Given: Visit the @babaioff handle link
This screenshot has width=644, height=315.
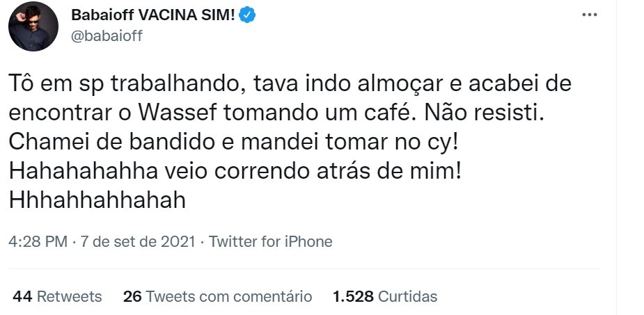Looking at the screenshot, I should tap(107, 36).
